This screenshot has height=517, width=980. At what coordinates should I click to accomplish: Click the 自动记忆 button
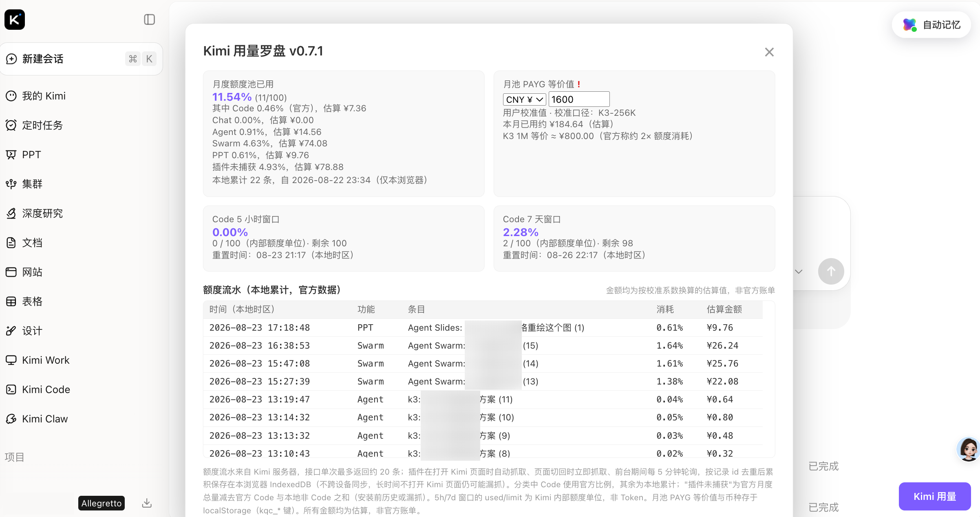pos(931,25)
